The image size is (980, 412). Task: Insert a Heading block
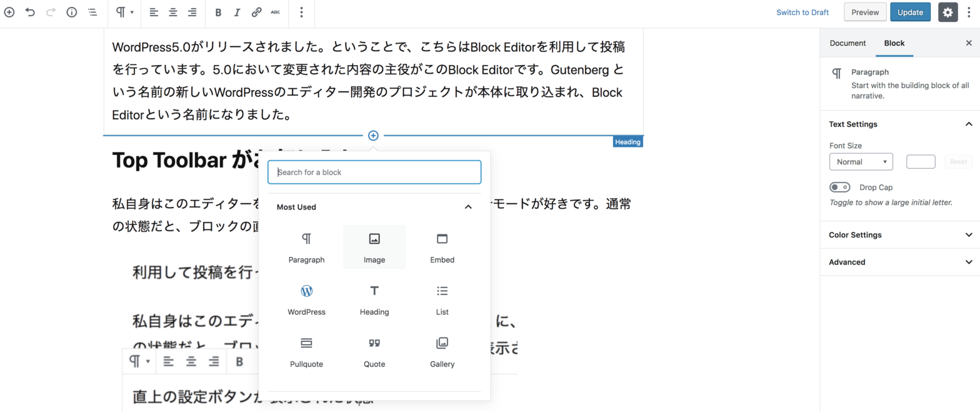tap(374, 299)
